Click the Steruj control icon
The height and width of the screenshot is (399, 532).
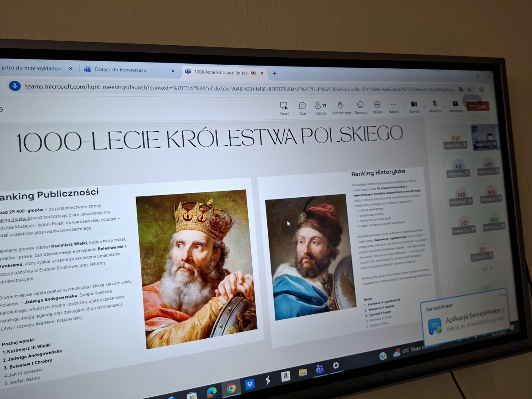coord(284,106)
